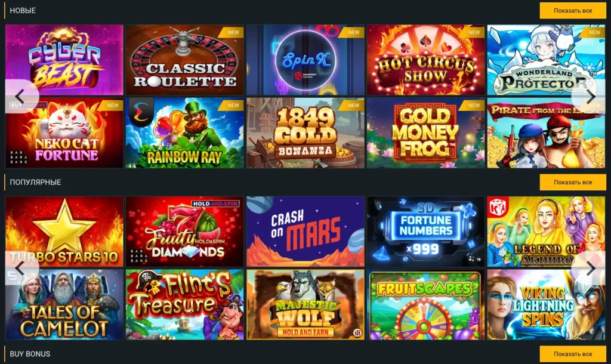The width and height of the screenshot is (611, 364).
Task: Open 1849 Gold Bonanza game
Action: pyautogui.click(x=305, y=133)
